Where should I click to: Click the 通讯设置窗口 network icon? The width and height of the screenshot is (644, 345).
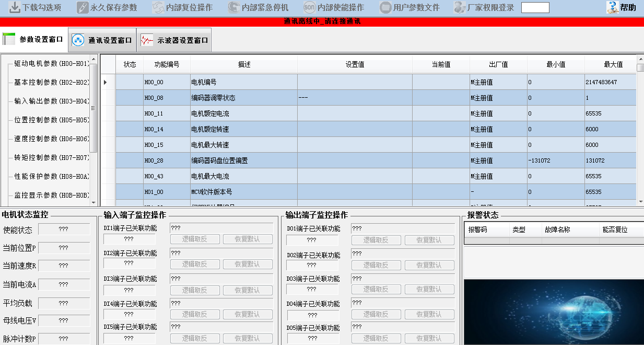[78, 40]
